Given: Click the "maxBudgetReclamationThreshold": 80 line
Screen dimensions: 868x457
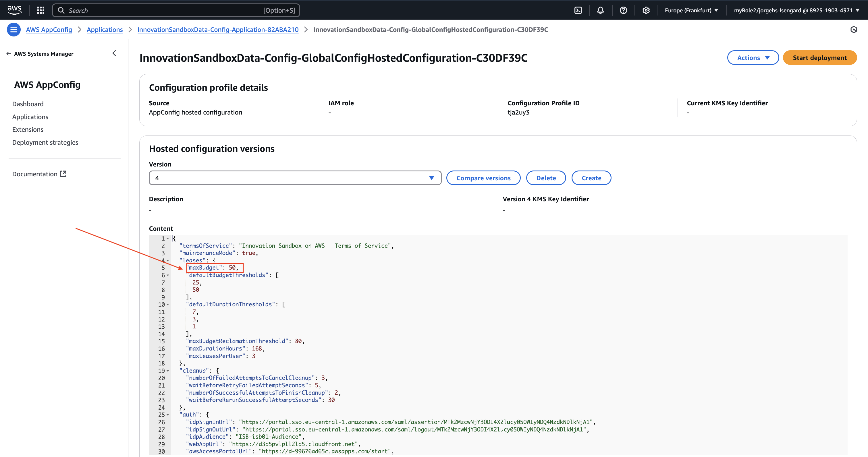Looking at the screenshot, I should click(x=245, y=341).
